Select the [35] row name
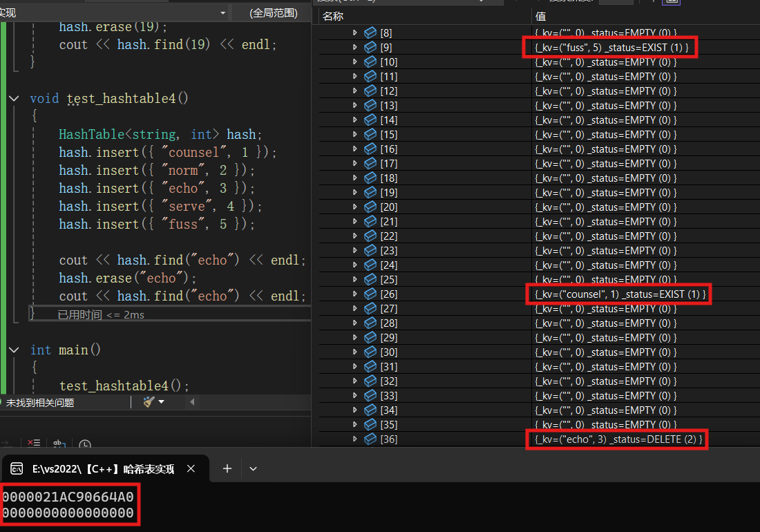760x532 pixels. point(389,424)
